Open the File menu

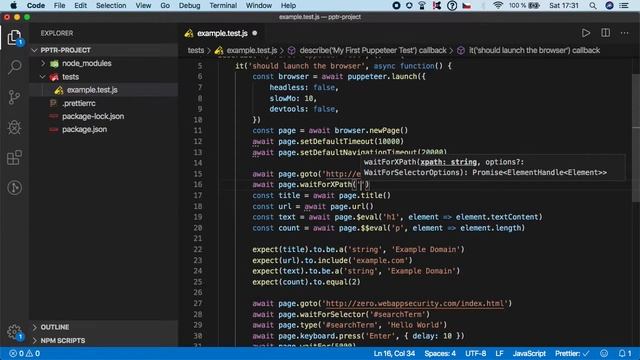(60, 5)
